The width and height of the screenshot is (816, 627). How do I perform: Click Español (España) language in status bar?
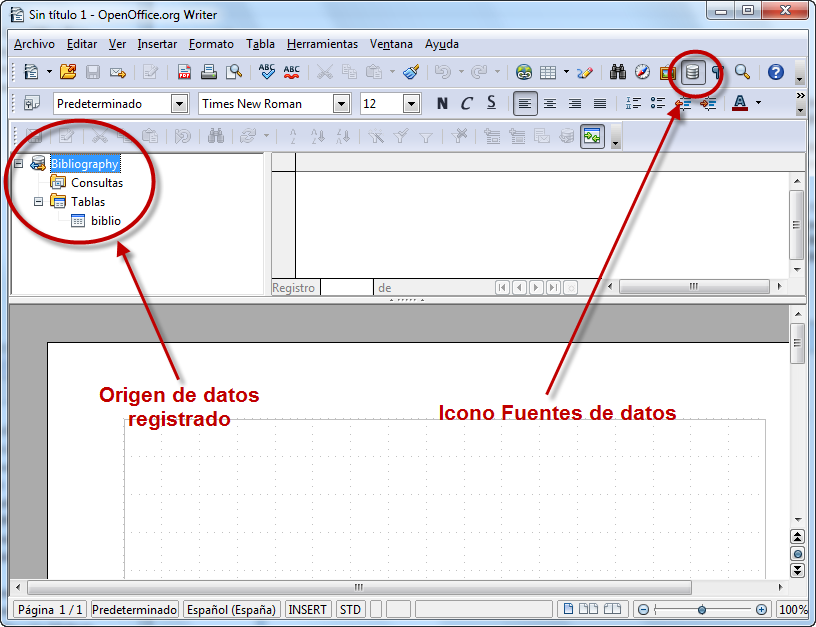point(232,609)
